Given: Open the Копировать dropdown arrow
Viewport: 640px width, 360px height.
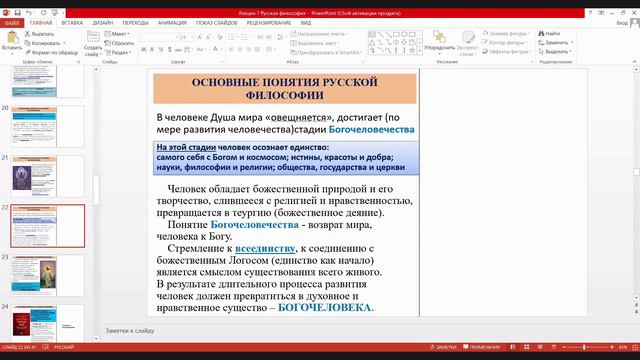Looking at the screenshot, I should (x=64, y=43).
